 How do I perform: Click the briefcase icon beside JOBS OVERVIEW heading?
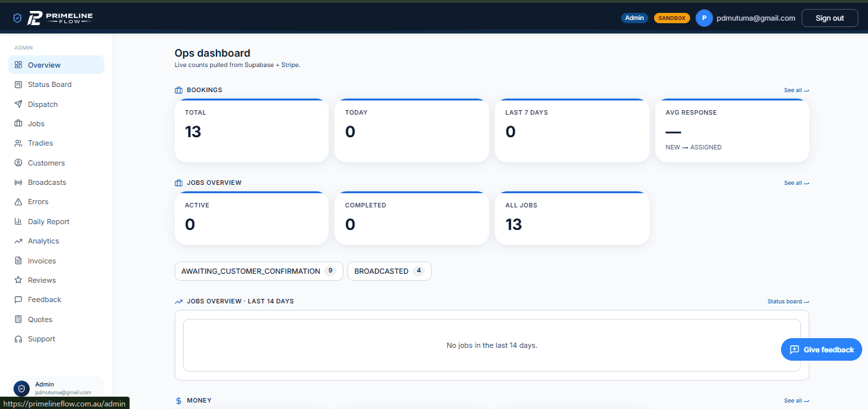click(178, 183)
